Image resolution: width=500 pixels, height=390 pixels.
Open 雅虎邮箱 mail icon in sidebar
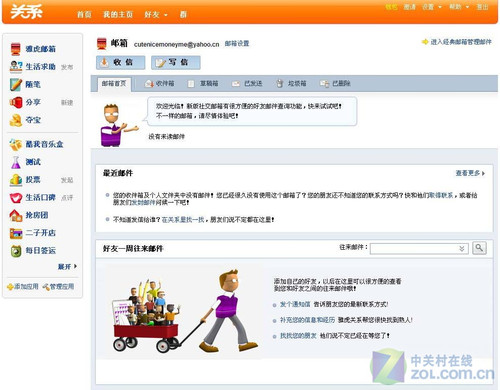click(15, 49)
